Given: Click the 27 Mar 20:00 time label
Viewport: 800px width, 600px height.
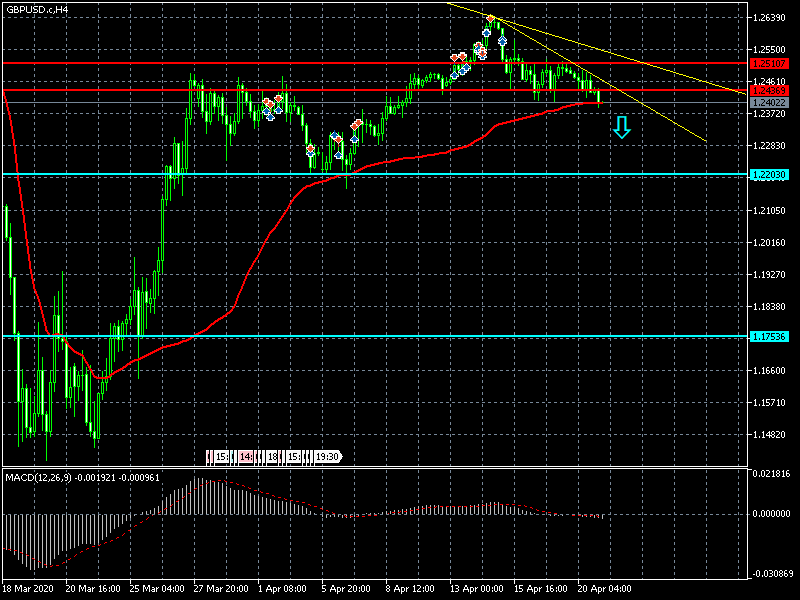Looking at the screenshot, I should [x=221, y=588].
